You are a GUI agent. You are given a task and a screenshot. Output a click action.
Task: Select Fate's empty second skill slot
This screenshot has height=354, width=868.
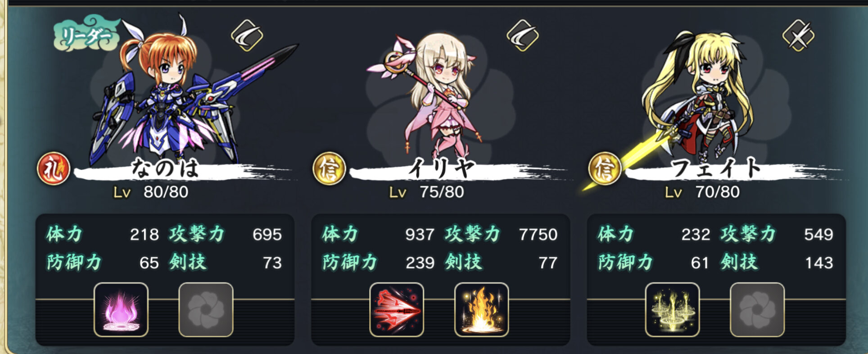click(757, 310)
